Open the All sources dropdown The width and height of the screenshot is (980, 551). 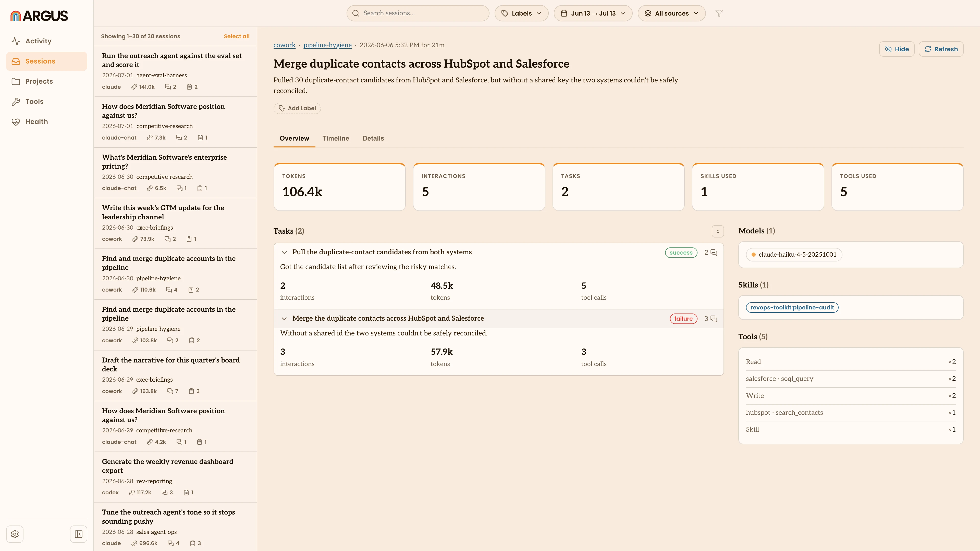point(671,13)
